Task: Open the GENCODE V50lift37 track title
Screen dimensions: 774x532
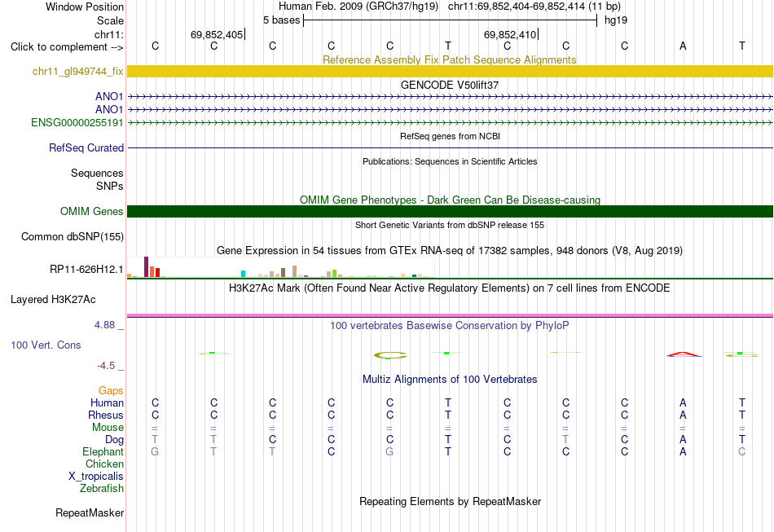Action: coord(450,85)
